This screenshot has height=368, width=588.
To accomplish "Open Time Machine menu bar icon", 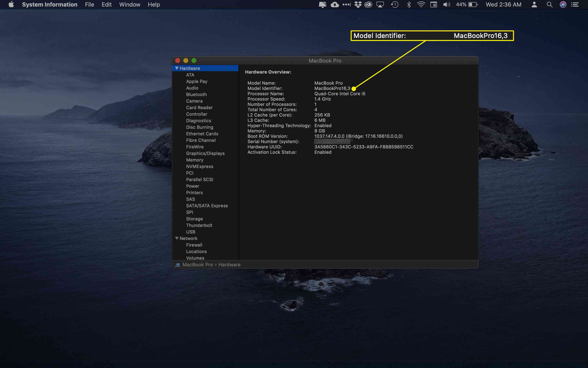I will pyautogui.click(x=395, y=5).
